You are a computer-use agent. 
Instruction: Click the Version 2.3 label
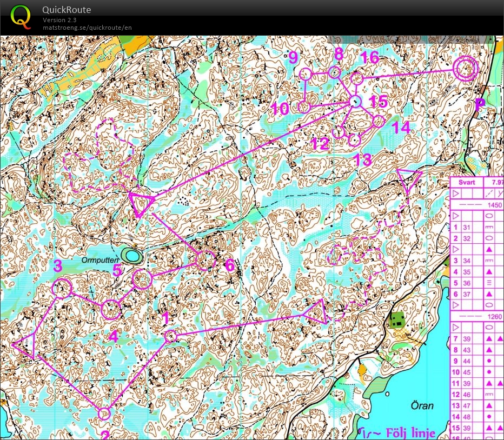pos(59,19)
